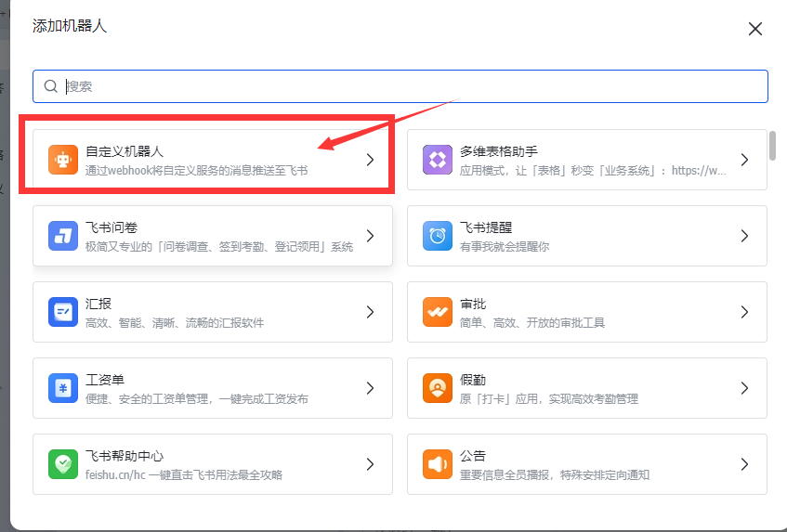
Task: Expand 假勤 using its right chevron
Action: [x=745, y=388]
